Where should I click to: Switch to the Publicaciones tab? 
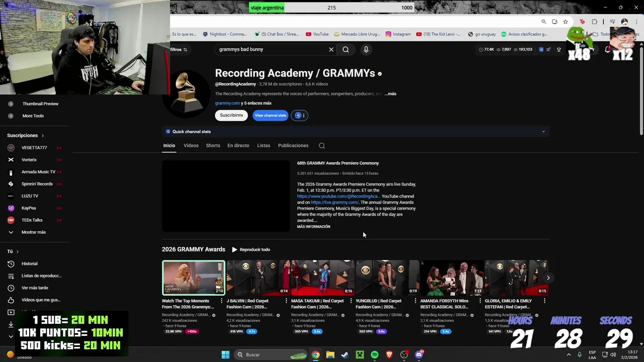[x=293, y=145]
